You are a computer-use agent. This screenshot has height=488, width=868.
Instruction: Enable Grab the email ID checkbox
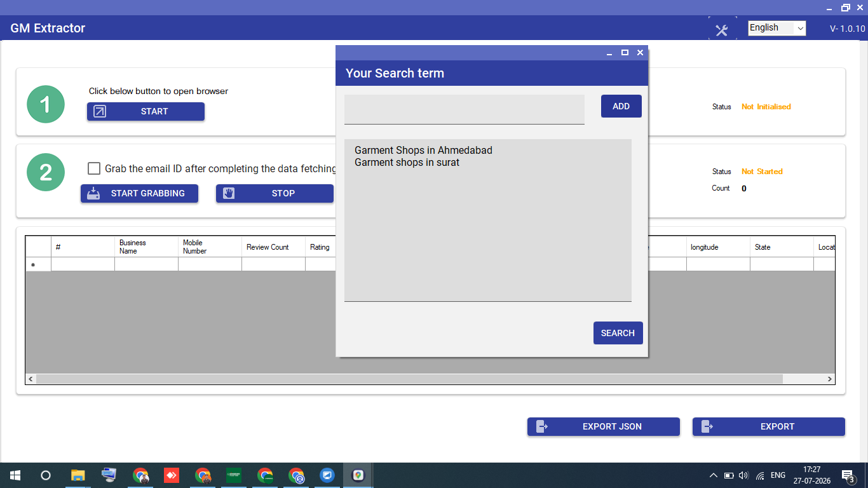[94, 168]
